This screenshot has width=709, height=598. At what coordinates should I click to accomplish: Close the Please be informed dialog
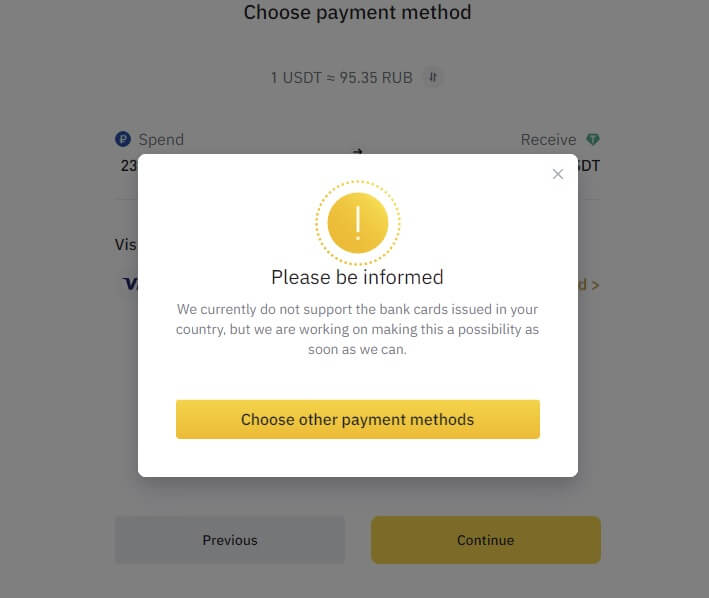(x=558, y=174)
